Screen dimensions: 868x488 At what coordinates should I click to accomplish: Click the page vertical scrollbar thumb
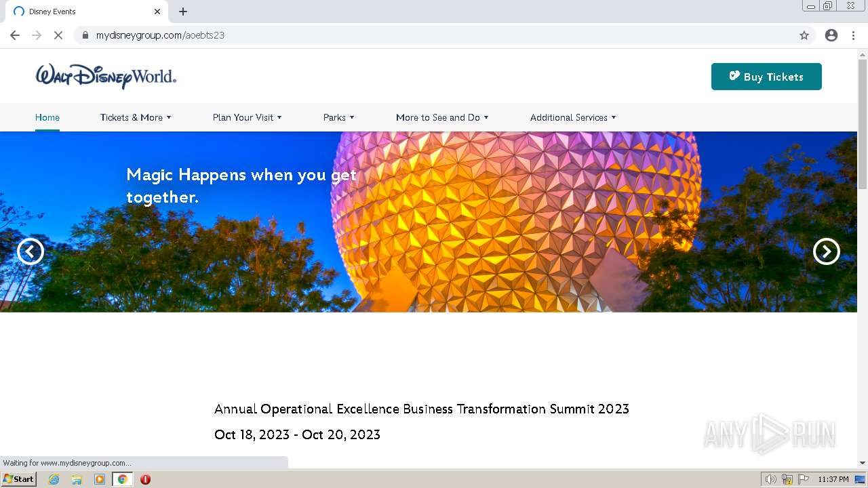coord(863,124)
